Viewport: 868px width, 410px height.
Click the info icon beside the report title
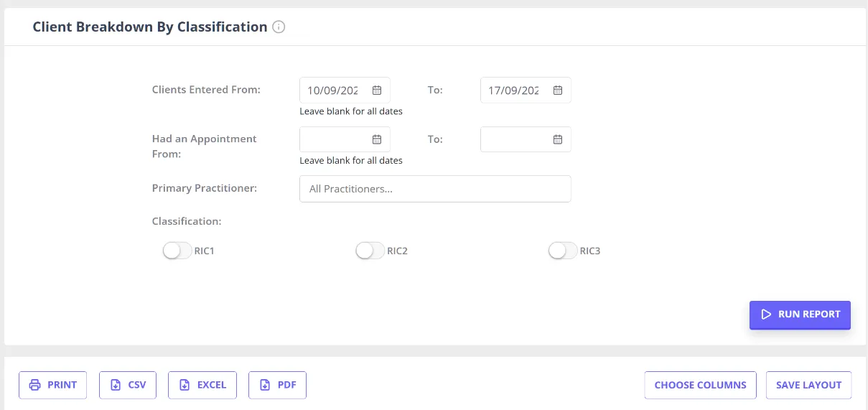(279, 27)
